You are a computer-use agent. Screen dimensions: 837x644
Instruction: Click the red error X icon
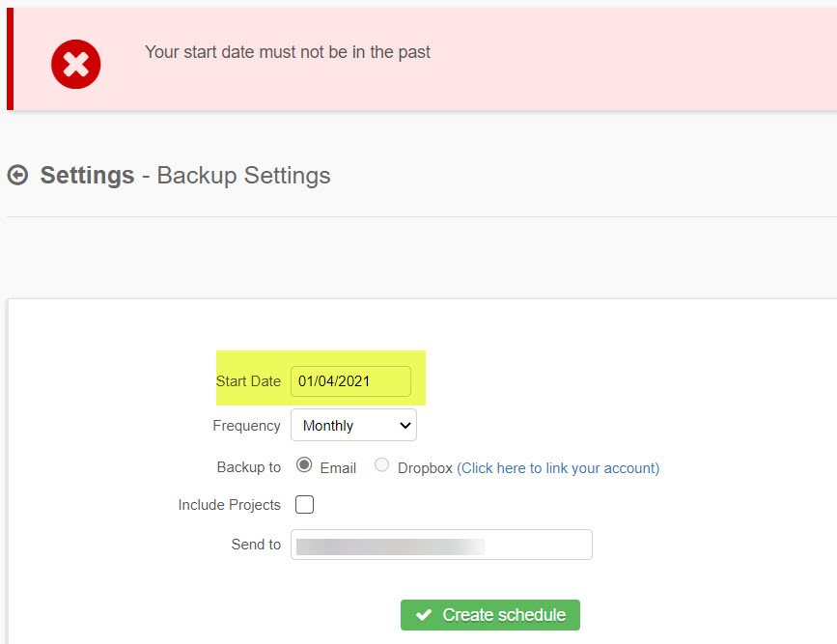76,64
